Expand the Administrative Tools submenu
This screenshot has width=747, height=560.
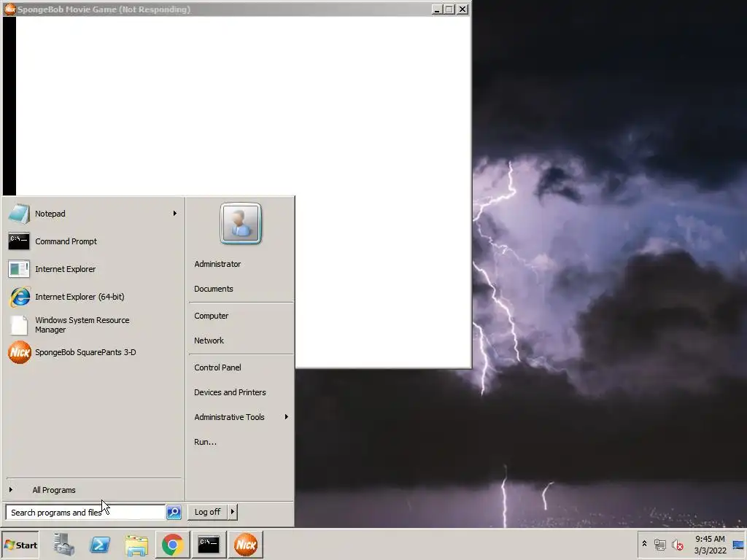(241, 417)
